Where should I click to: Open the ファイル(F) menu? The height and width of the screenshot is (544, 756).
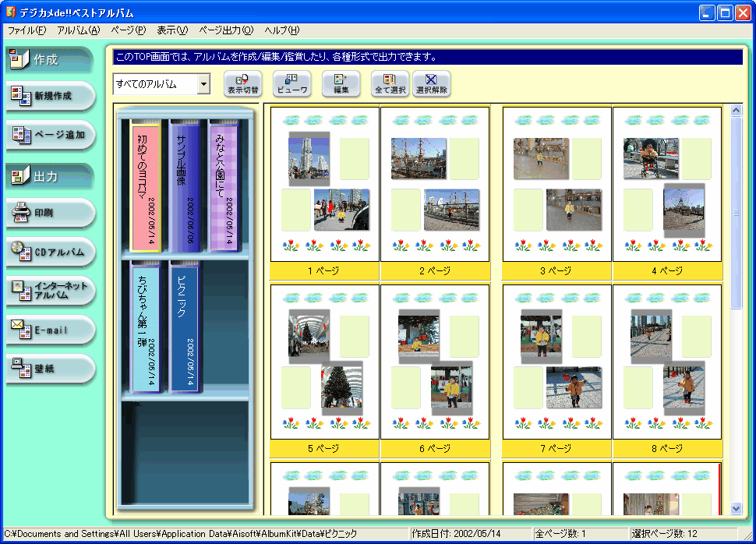pyautogui.click(x=27, y=30)
